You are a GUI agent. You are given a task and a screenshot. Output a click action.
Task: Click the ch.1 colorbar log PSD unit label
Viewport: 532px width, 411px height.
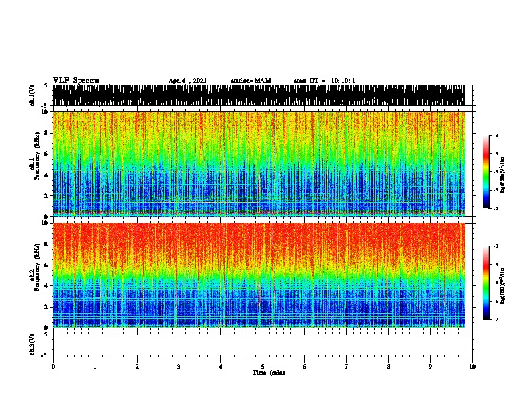point(503,175)
